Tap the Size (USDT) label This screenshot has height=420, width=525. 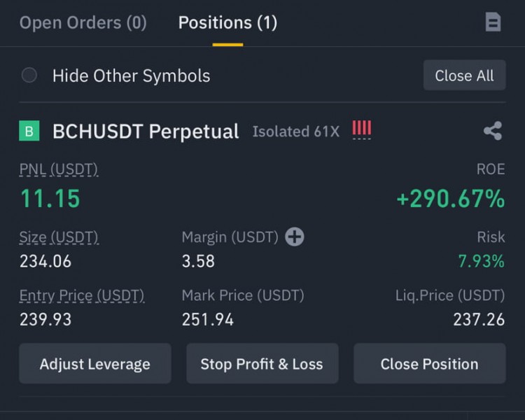[x=59, y=237]
